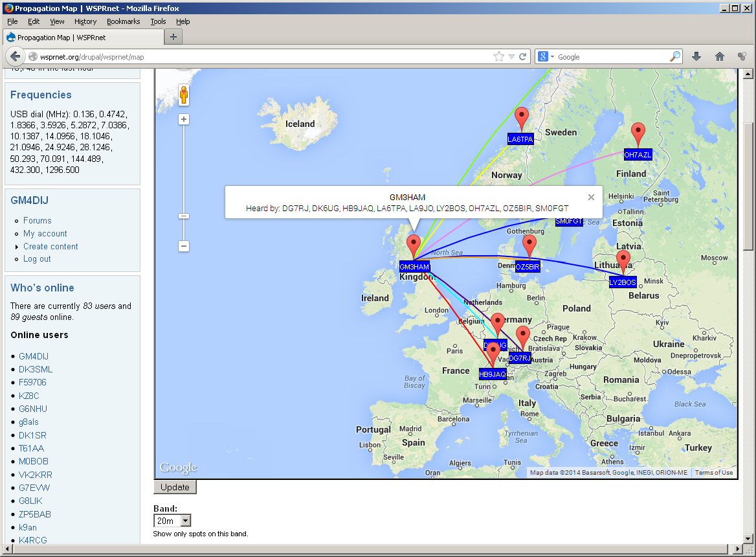Click the Update button below the map
Viewport: 756px width, 557px height.
[x=175, y=487]
